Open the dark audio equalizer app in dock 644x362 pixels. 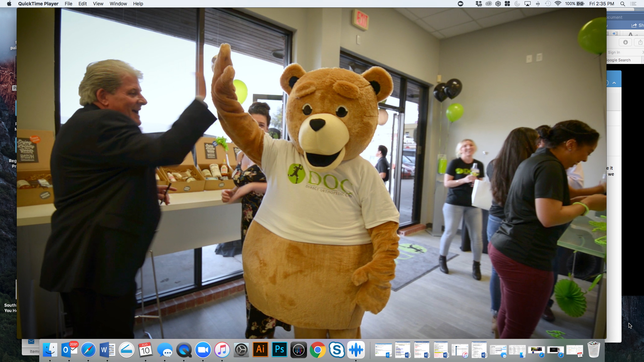point(299,350)
